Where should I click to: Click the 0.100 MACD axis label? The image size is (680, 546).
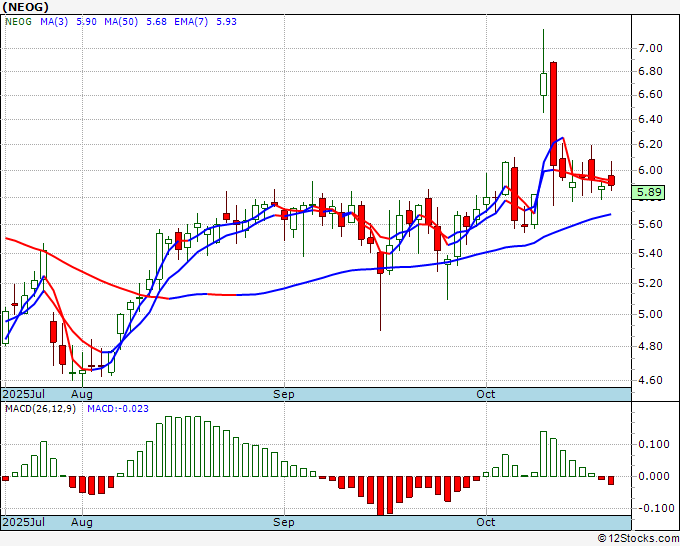click(654, 445)
